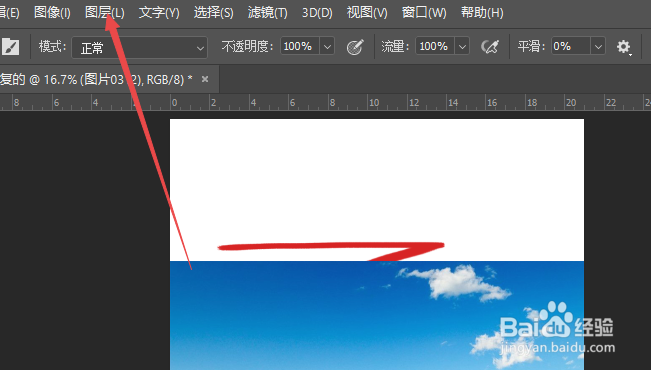The image size is (651, 370).
Task: Open the 窗口(W) menu
Action: pos(424,13)
